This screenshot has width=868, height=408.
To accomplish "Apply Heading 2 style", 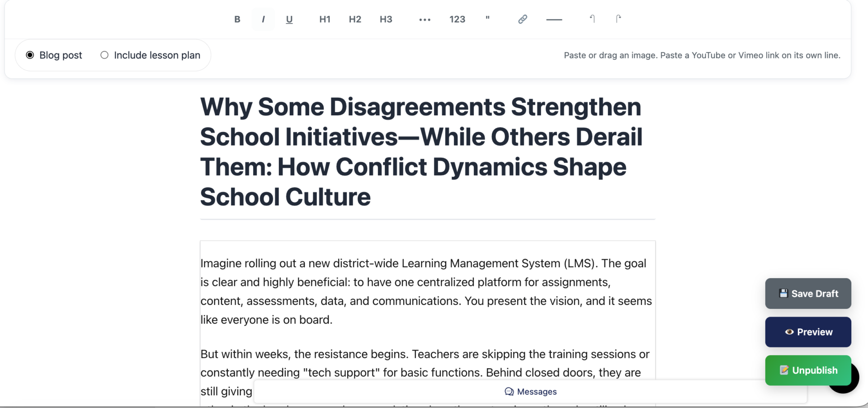I will (355, 19).
